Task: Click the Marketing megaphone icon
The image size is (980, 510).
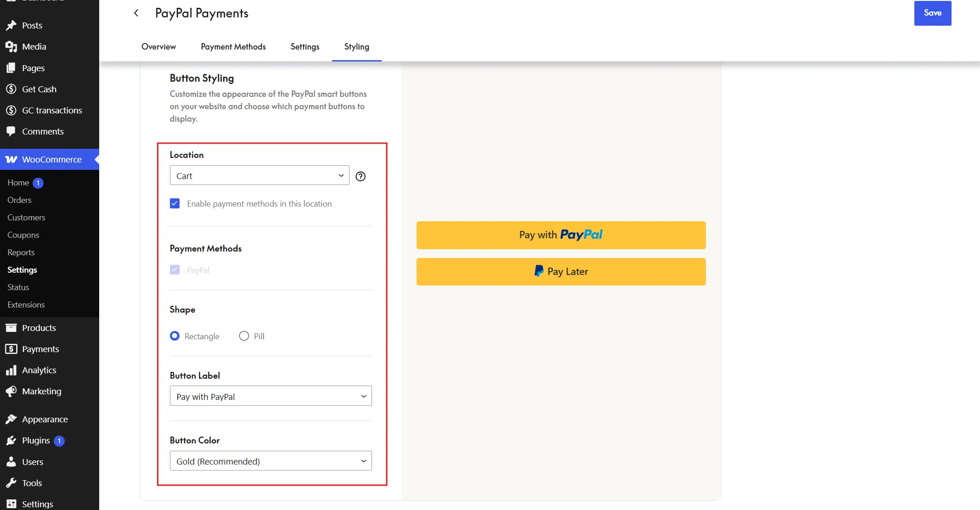Action: (11, 391)
